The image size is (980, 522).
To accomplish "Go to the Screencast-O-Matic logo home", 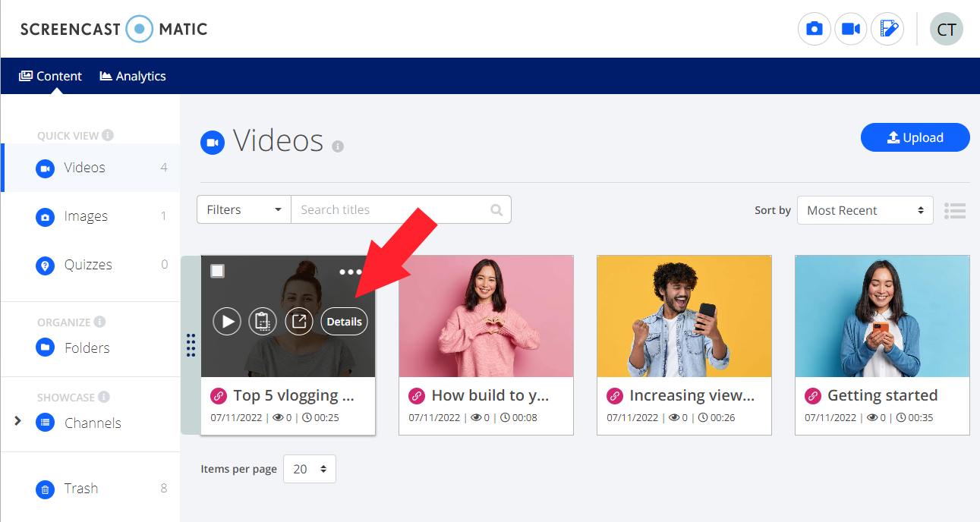I will pos(114,30).
